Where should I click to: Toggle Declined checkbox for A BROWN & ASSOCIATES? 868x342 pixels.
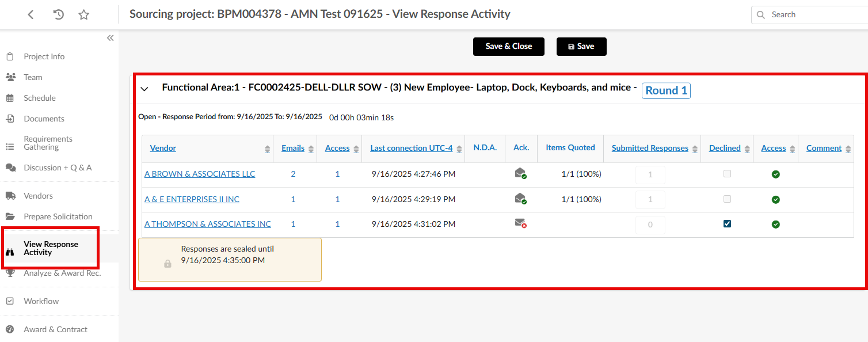pyautogui.click(x=727, y=173)
